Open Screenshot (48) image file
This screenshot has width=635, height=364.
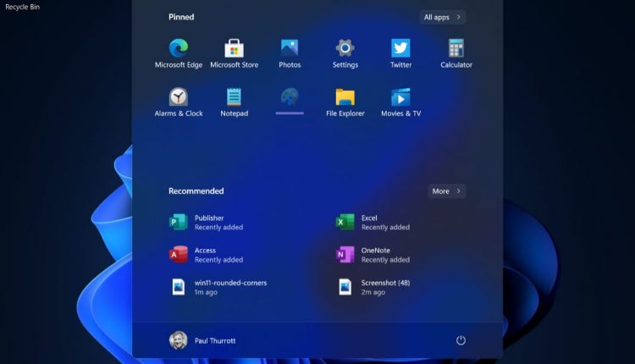click(374, 287)
